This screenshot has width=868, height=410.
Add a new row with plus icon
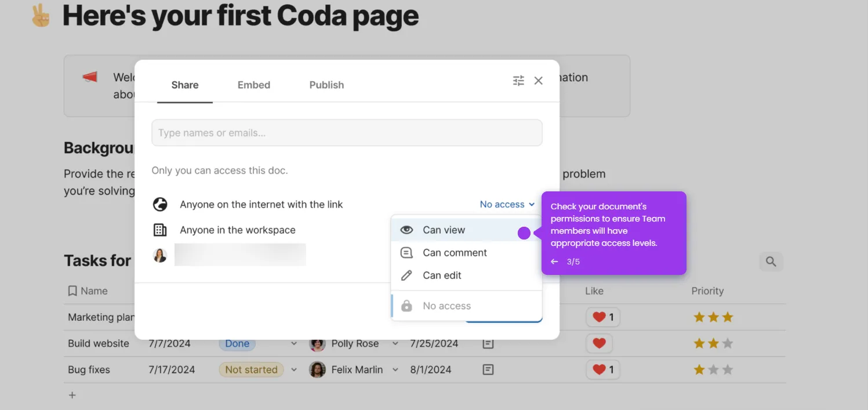tap(72, 395)
